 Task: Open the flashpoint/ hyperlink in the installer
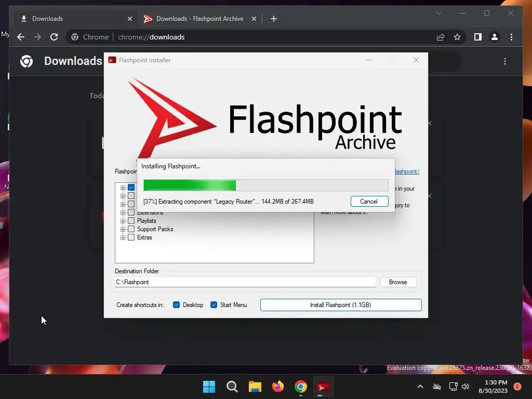[407, 171]
